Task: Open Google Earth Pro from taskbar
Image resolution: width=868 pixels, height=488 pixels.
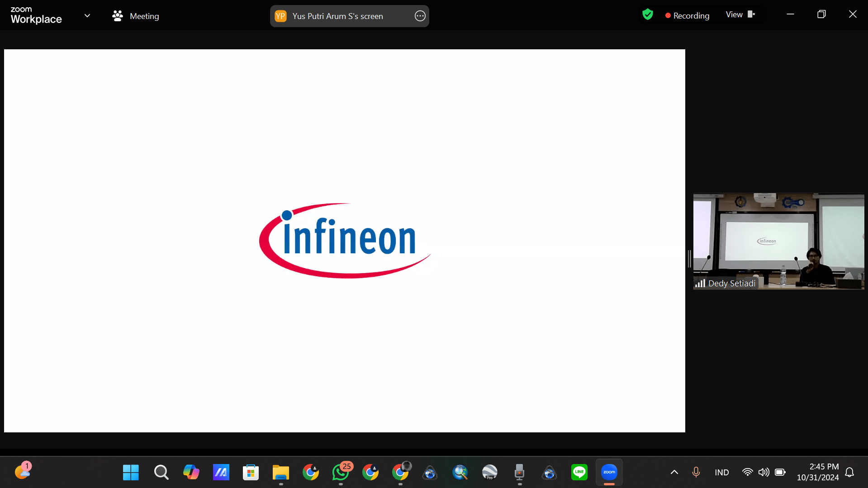Action: [x=490, y=472]
